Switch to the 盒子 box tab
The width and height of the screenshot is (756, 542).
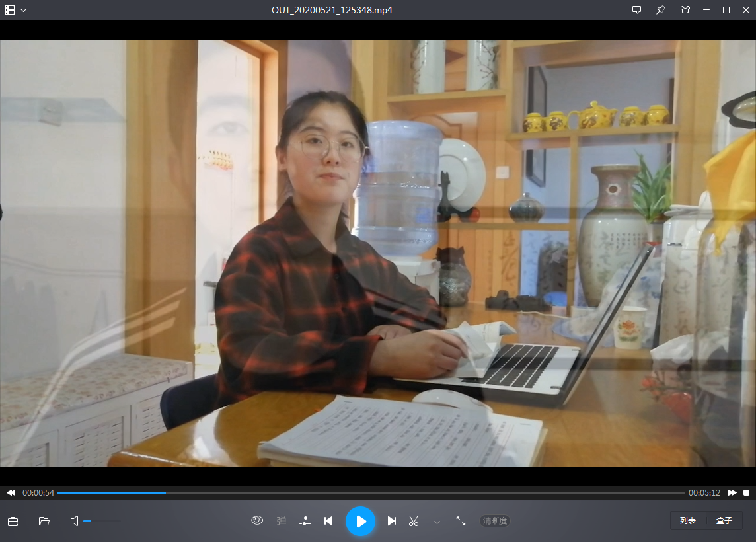pyautogui.click(x=724, y=521)
